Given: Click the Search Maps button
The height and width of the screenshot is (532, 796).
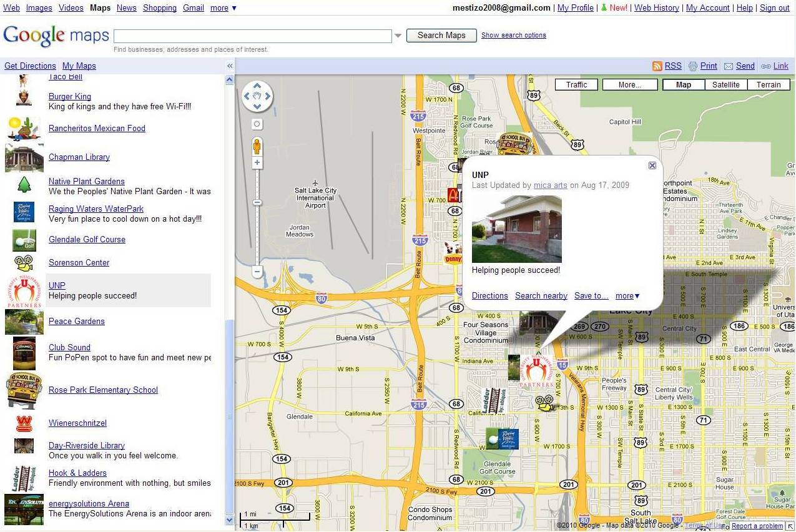Looking at the screenshot, I should pyautogui.click(x=441, y=36).
